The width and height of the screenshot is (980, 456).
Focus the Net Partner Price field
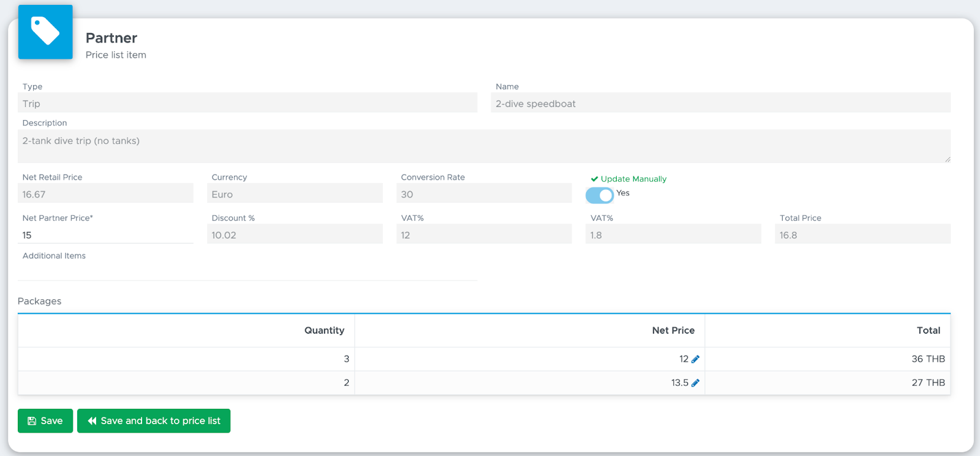(105, 235)
